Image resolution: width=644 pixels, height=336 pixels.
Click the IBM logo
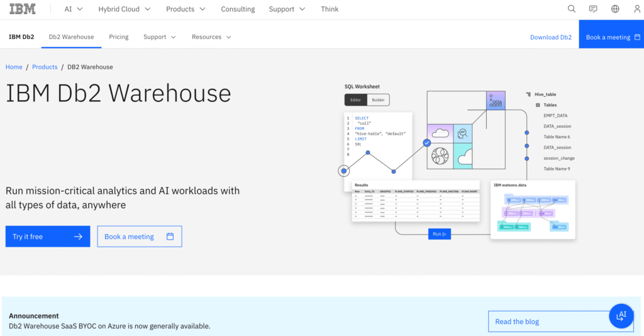point(23,9)
